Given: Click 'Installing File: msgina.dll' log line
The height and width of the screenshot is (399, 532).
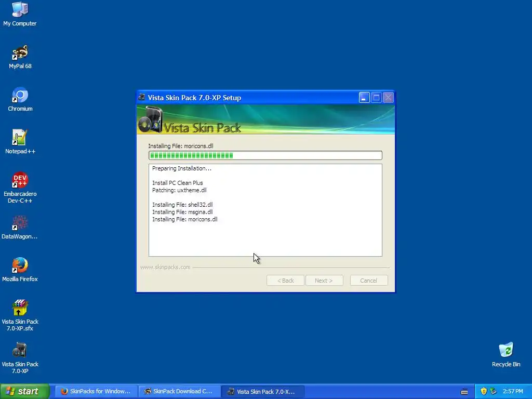Looking at the screenshot, I should tap(182, 212).
